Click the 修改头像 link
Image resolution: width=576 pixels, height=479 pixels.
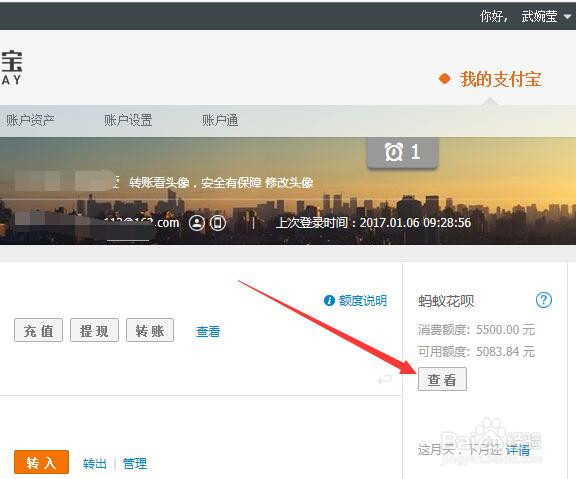click(x=289, y=183)
